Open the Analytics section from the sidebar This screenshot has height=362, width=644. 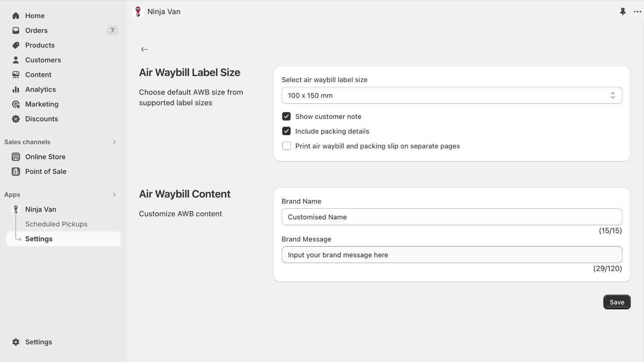(40, 89)
